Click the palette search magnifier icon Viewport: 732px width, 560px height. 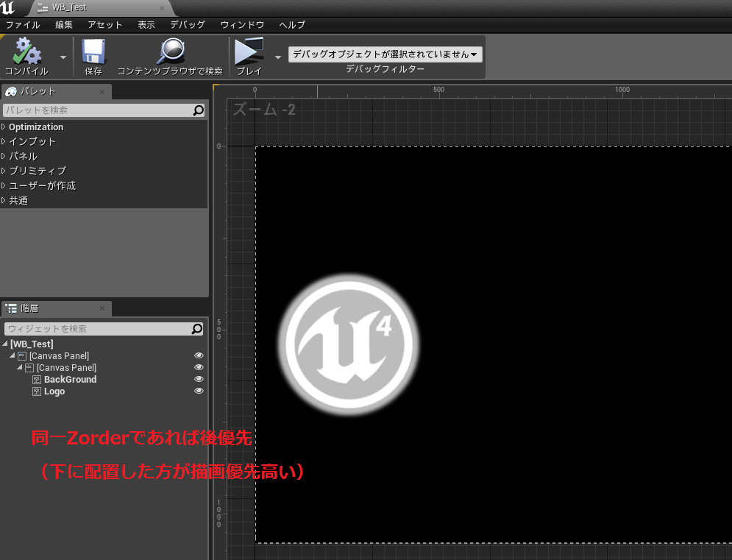[199, 110]
